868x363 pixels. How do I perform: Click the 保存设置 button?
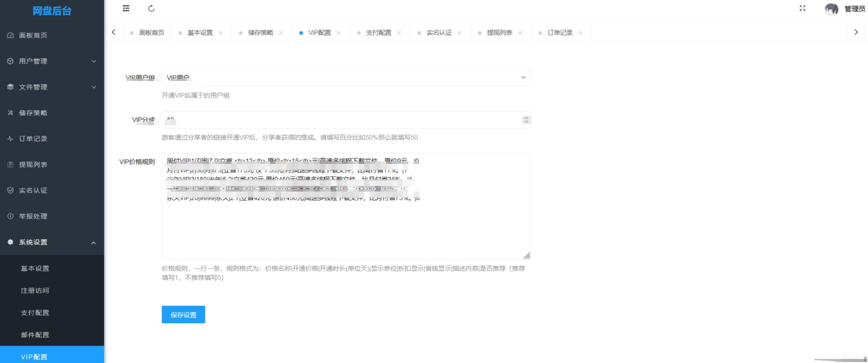(x=183, y=315)
